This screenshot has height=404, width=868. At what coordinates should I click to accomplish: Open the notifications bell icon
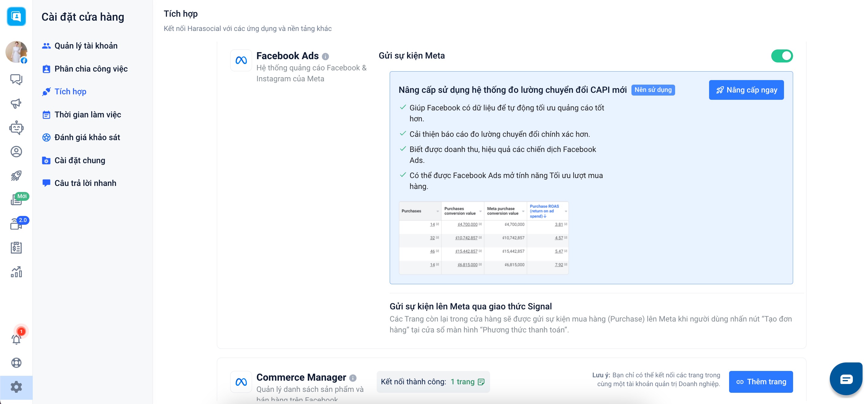(x=16, y=339)
